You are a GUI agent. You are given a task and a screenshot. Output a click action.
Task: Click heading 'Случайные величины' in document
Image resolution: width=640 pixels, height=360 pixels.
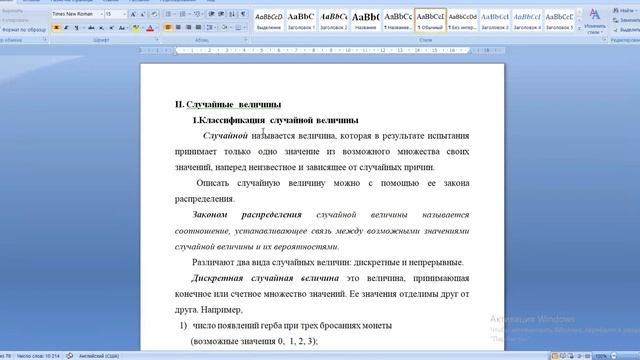[233, 104]
